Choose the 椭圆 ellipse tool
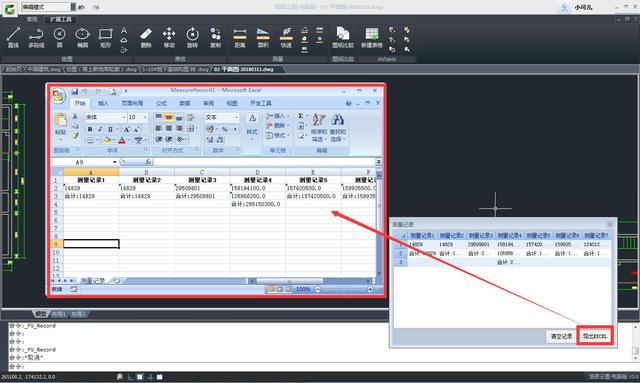Screen dimensions: 640x383 point(82,37)
